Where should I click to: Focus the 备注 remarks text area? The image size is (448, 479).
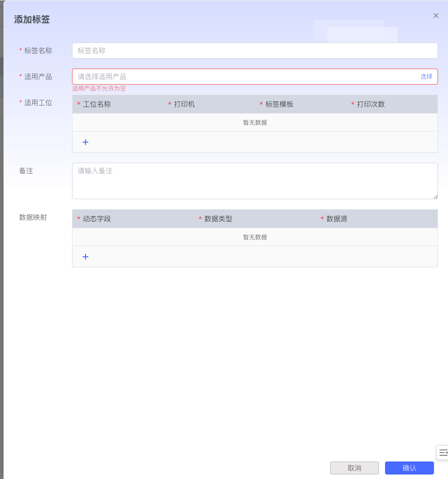pyautogui.click(x=254, y=181)
